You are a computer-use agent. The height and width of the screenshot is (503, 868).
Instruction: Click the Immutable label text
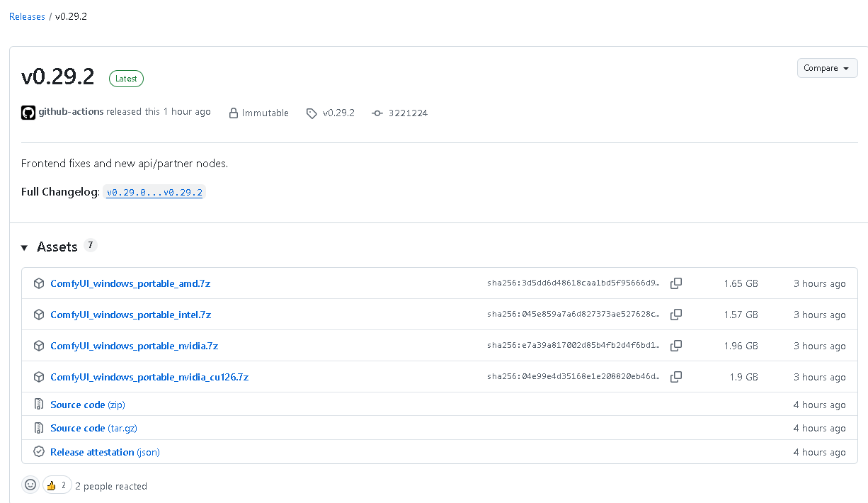[265, 113]
